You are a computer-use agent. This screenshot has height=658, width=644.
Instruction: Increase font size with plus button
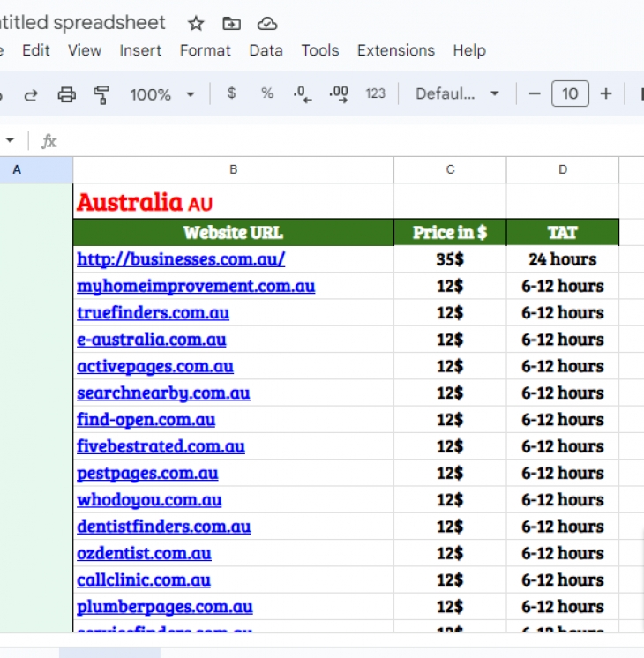606,93
